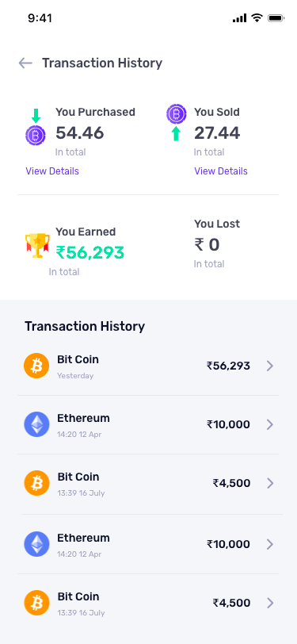Expand the last ₹4,500 Bit Coin chevron
The width and height of the screenshot is (297, 644).
point(269,603)
